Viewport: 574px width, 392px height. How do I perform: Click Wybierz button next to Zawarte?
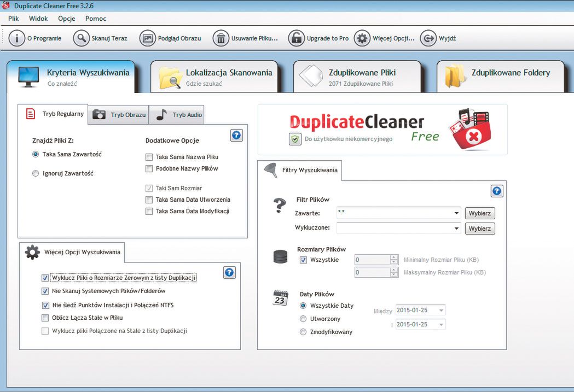pos(480,213)
